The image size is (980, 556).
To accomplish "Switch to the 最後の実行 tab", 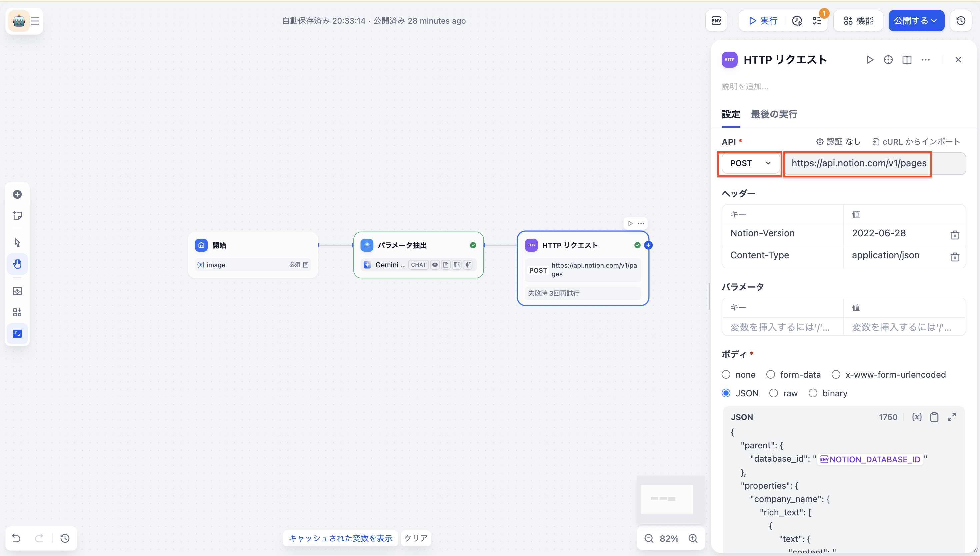I will (774, 114).
